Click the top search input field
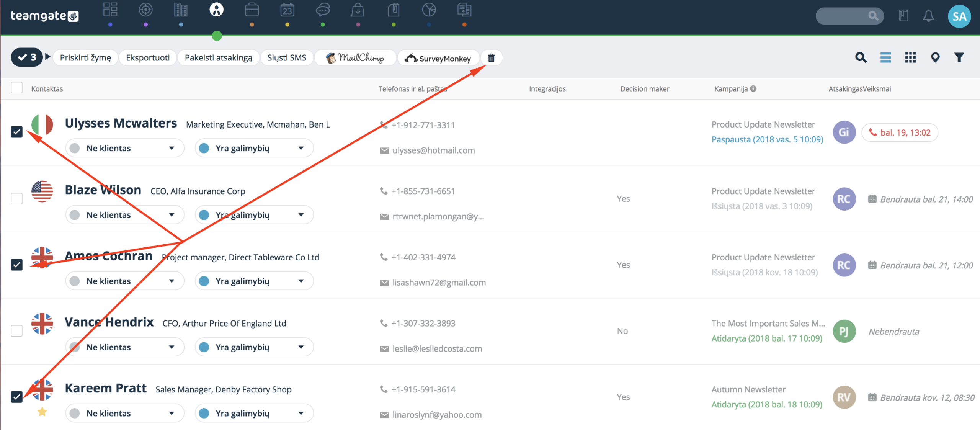Image resolution: width=980 pixels, height=430 pixels. 849,16
